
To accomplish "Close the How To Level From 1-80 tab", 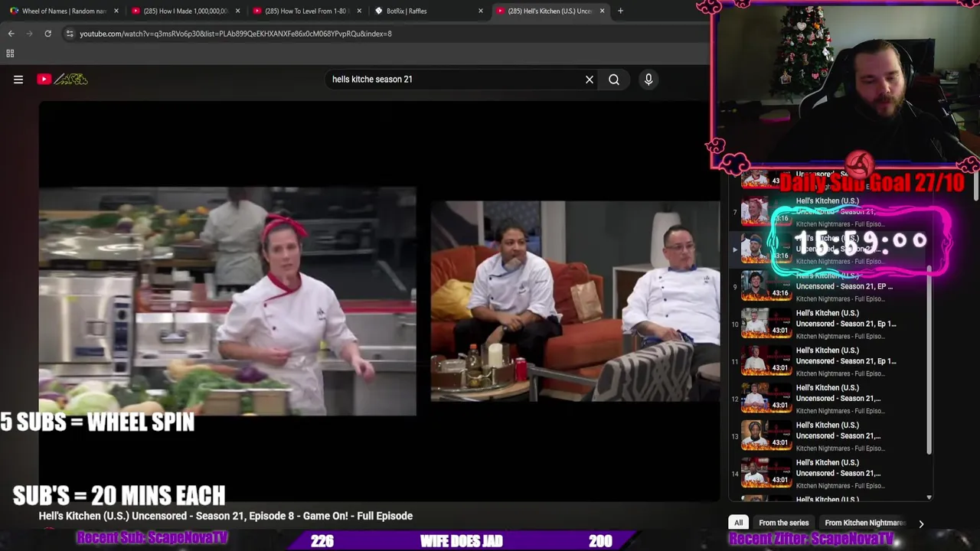I will (x=359, y=11).
